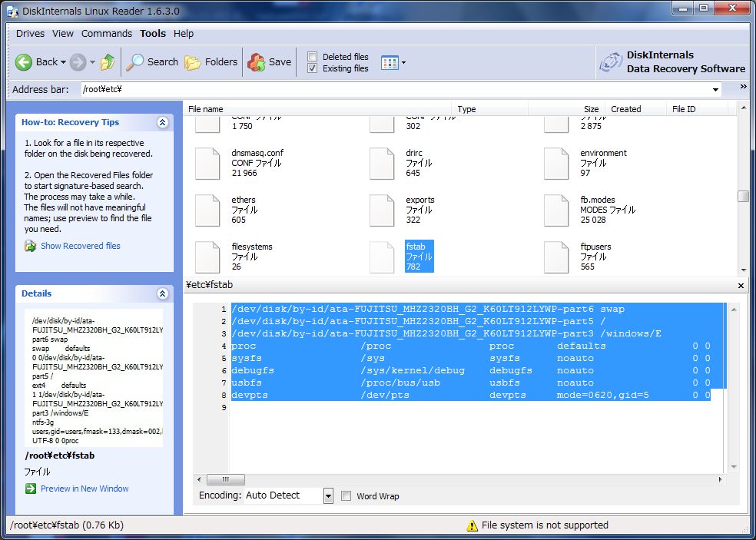Open the view mode dropdown arrow

click(403, 63)
